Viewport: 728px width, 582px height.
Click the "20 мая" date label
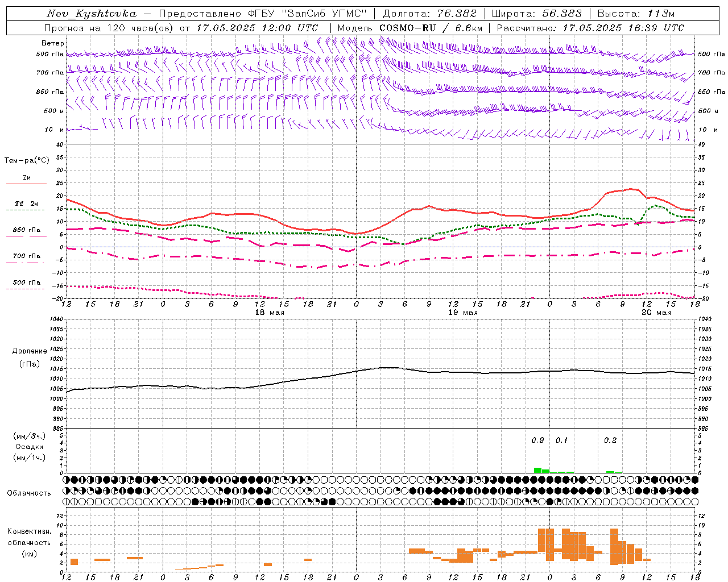click(x=656, y=313)
